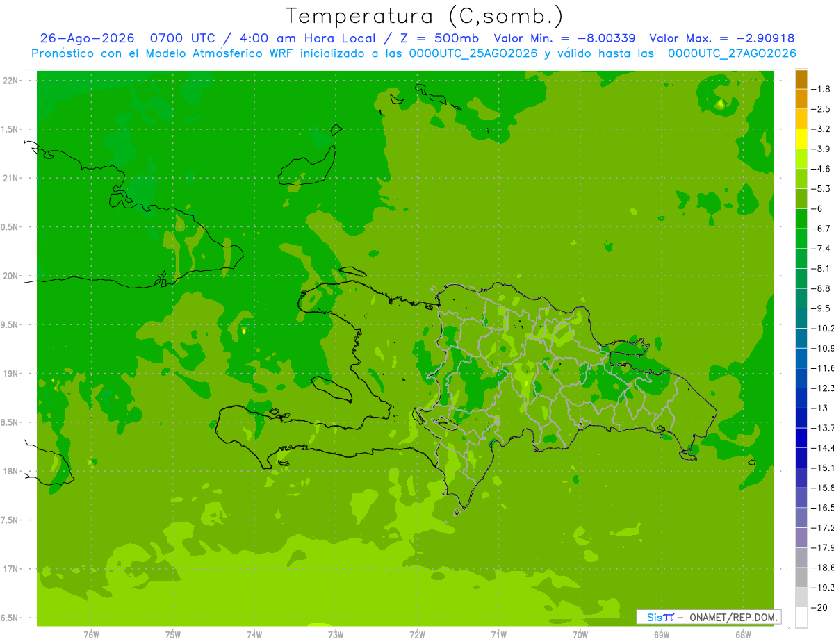Click the "Valor Min. = -8.00339" text
Screen dimensions: 834x644
tap(564, 38)
